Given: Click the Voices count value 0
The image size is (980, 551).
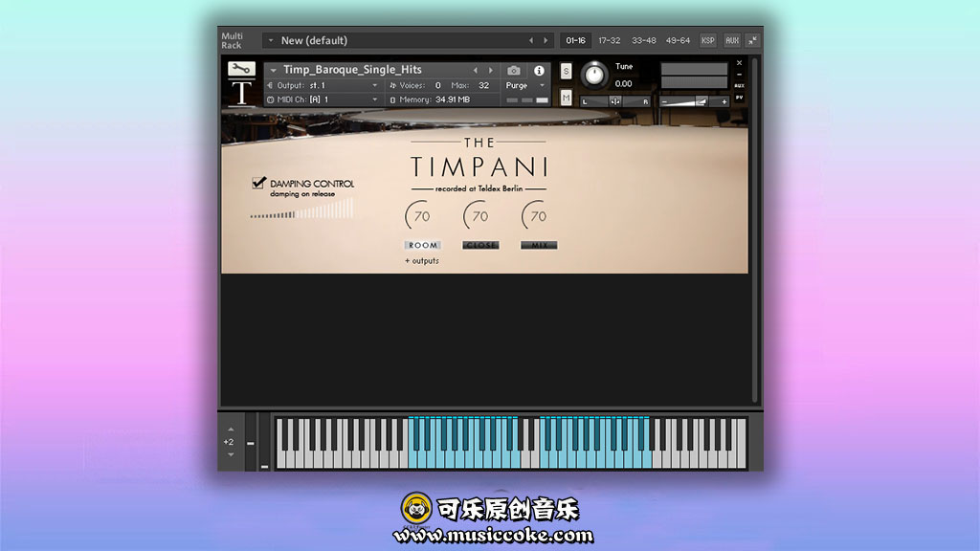Looking at the screenshot, I should coord(438,85).
